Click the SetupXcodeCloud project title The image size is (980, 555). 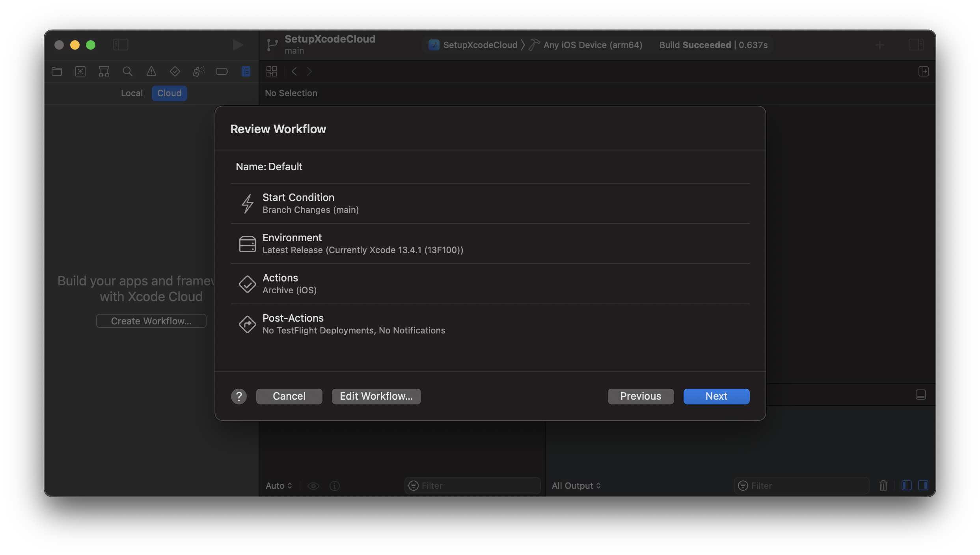tap(330, 39)
